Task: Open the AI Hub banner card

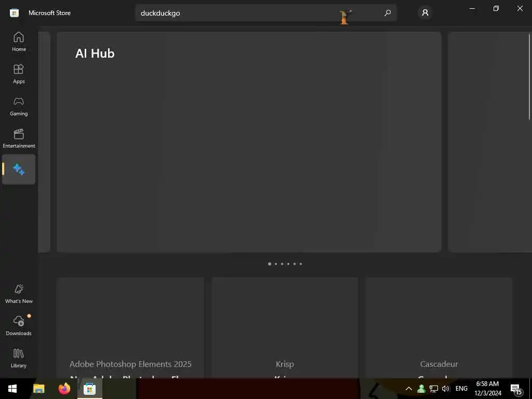Action: [249, 142]
